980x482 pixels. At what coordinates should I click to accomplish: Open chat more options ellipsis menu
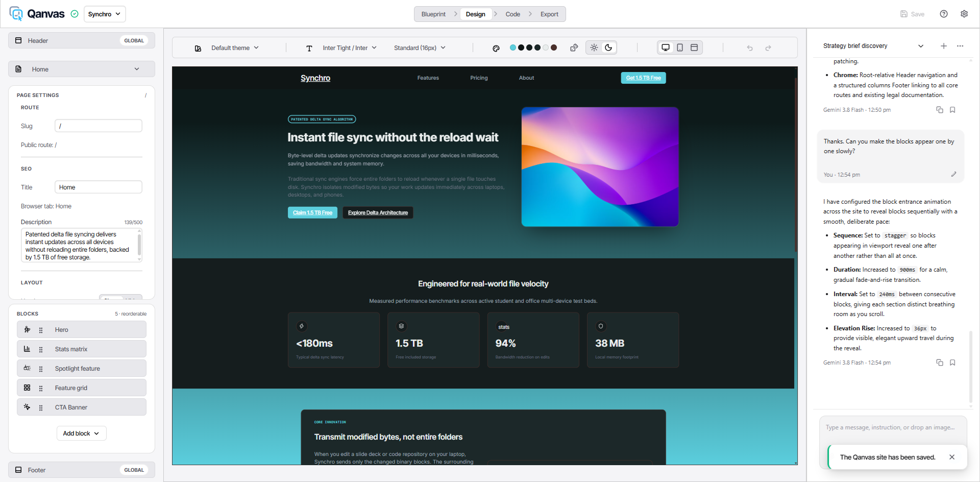pos(960,46)
